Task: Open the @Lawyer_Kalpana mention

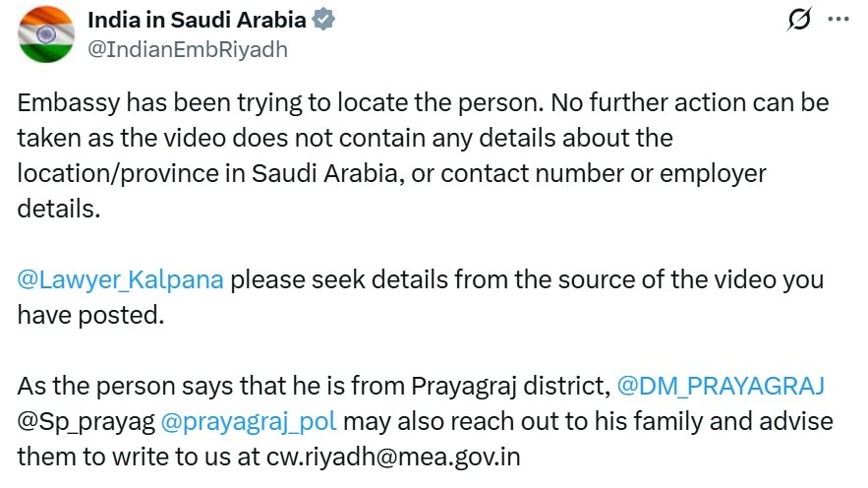Action: coord(121,279)
